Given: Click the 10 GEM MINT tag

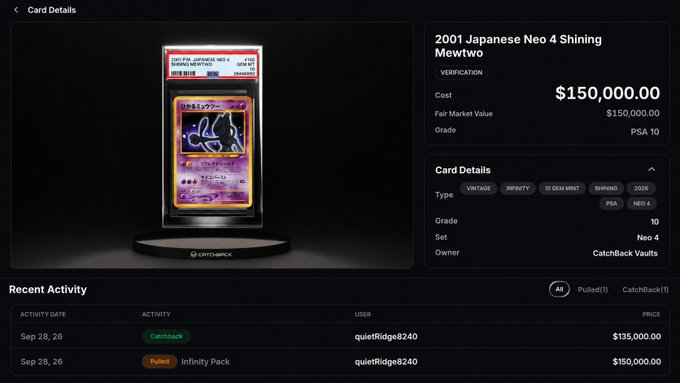Looking at the screenshot, I should tap(562, 188).
